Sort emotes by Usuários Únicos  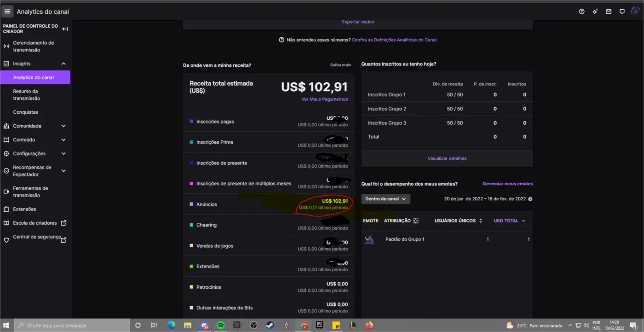[x=459, y=221]
